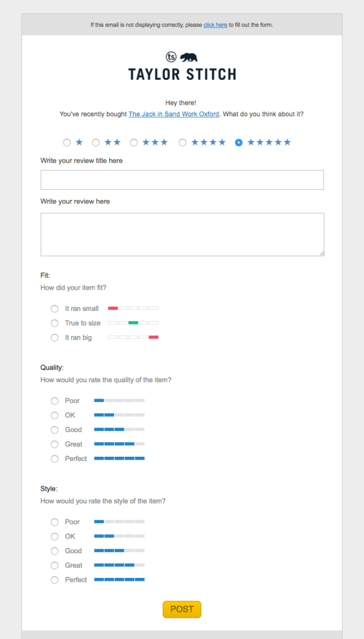The image size is (364, 639).
Task: Rate style as Great
Action: 55,566
